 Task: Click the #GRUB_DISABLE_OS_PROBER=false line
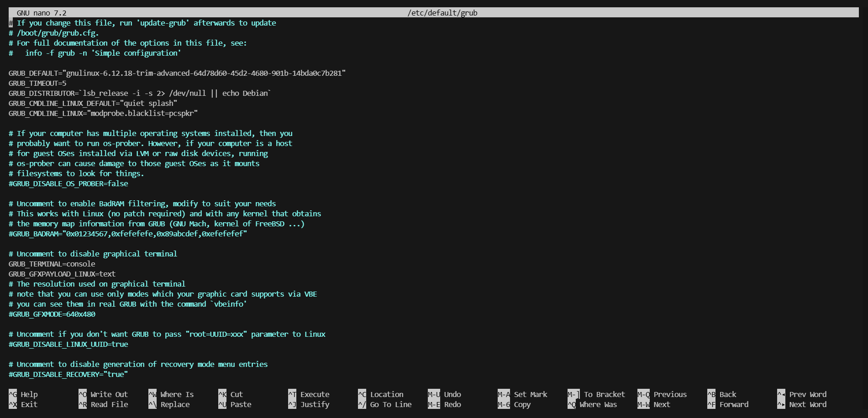tap(68, 183)
